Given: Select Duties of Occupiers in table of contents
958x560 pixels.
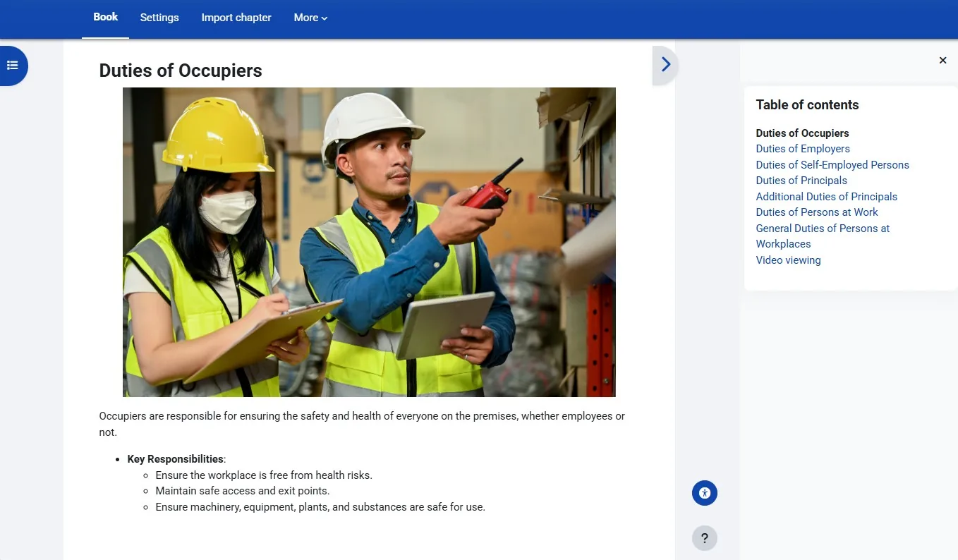Looking at the screenshot, I should point(802,133).
